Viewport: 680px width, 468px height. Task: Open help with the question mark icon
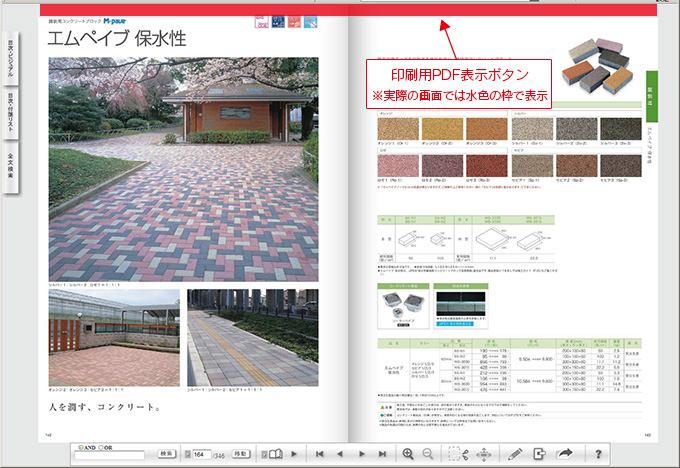598,454
